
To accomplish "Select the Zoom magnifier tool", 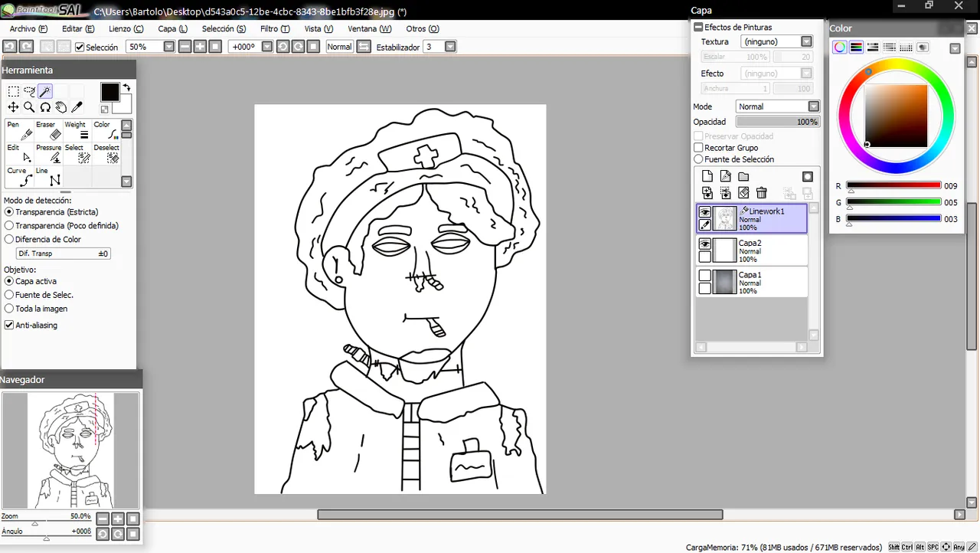I will pos(29,107).
